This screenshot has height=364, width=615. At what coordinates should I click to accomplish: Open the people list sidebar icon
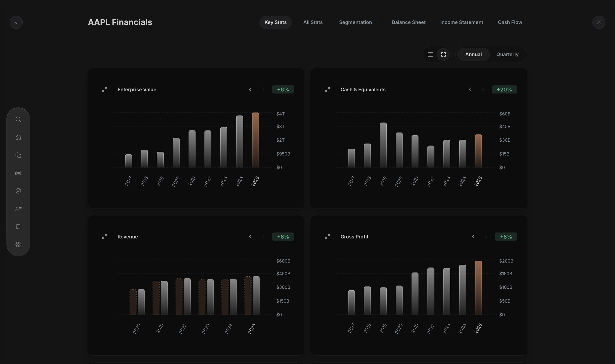(18, 209)
